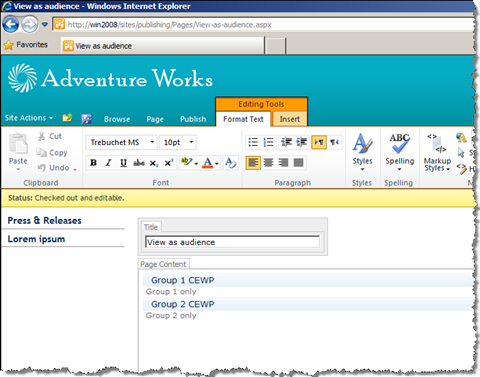Click Cut in the Clipboard group
480x377 pixels.
[50, 136]
